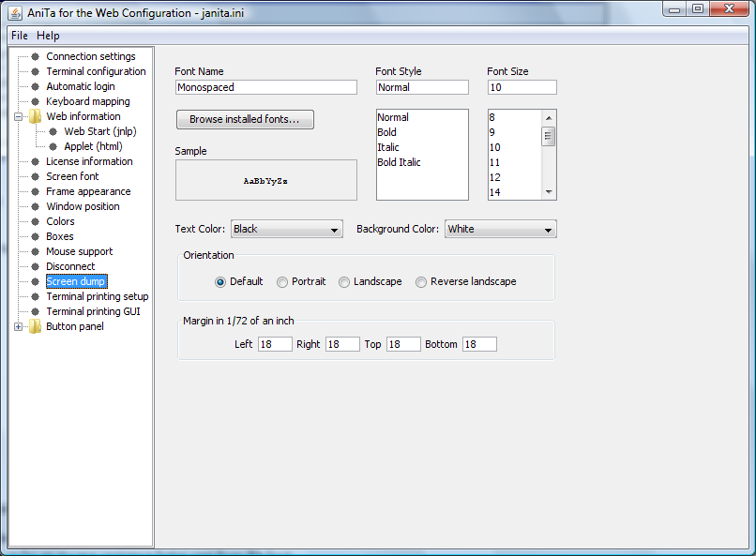Select Automatic login tree item
The image size is (756, 556).
point(81,86)
